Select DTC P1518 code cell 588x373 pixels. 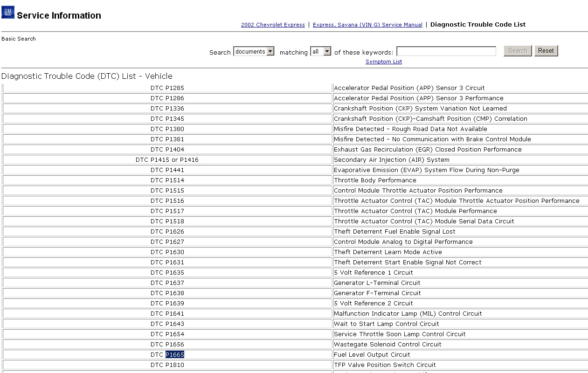click(x=167, y=221)
